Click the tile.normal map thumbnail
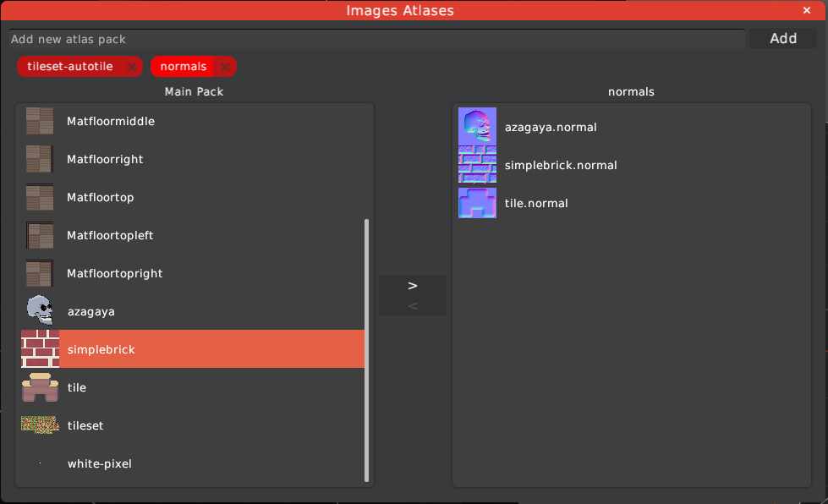This screenshot has width=828, height=504. [477, 203]
